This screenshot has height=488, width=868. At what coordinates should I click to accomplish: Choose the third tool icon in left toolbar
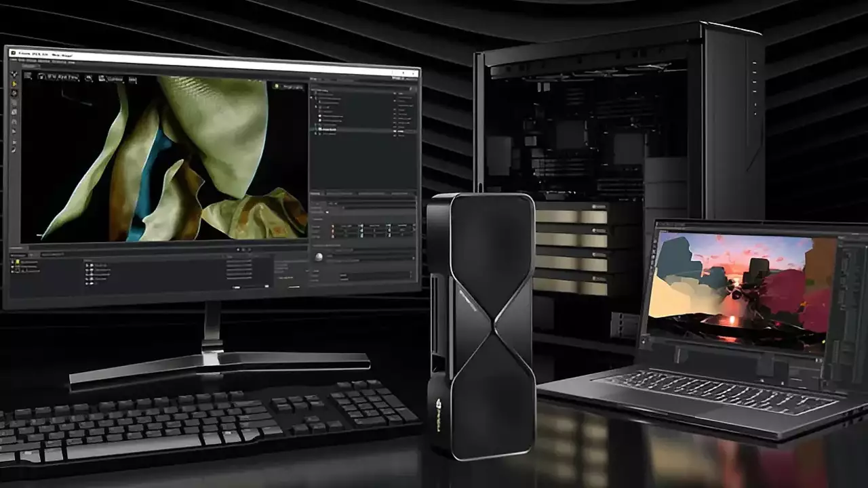(x=14, y=94)
